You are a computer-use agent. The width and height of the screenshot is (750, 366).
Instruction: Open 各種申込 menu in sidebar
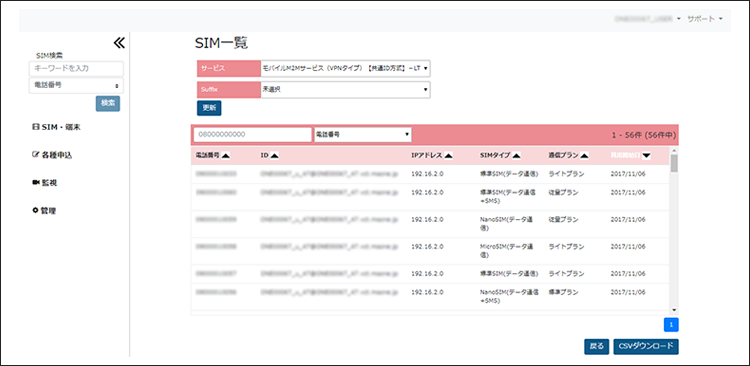pos(52,155)
